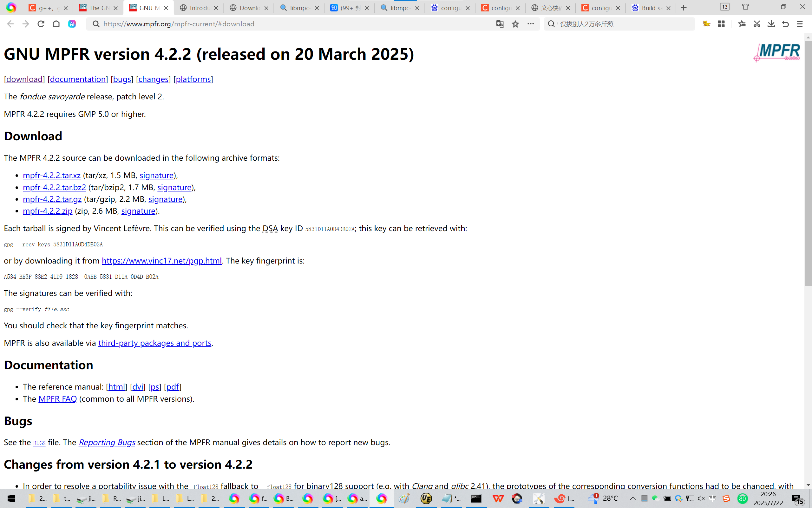Open the browser hamburger menu
Image resolution: width=812 pixels, height=508 pixels.
point(800,24)
